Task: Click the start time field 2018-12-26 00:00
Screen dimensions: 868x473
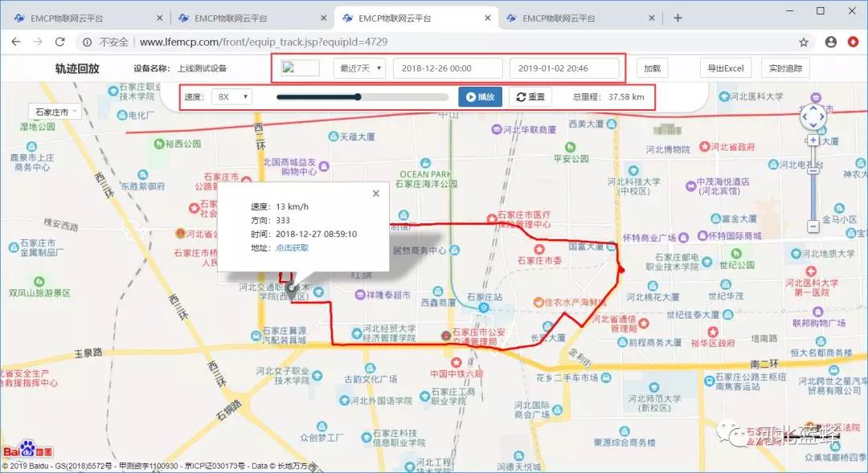Action: click(448, 68)
